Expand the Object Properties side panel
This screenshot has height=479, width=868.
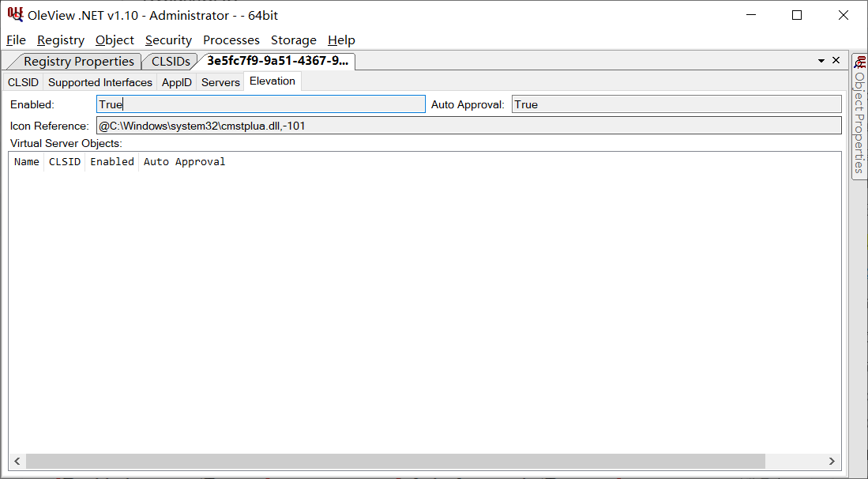pos(859,116)
